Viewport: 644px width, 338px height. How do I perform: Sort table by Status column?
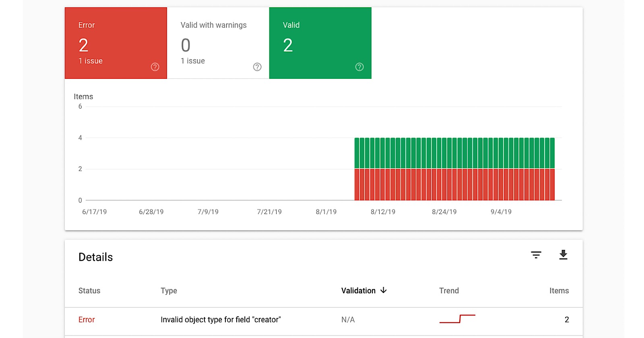[x=89, y=291]
